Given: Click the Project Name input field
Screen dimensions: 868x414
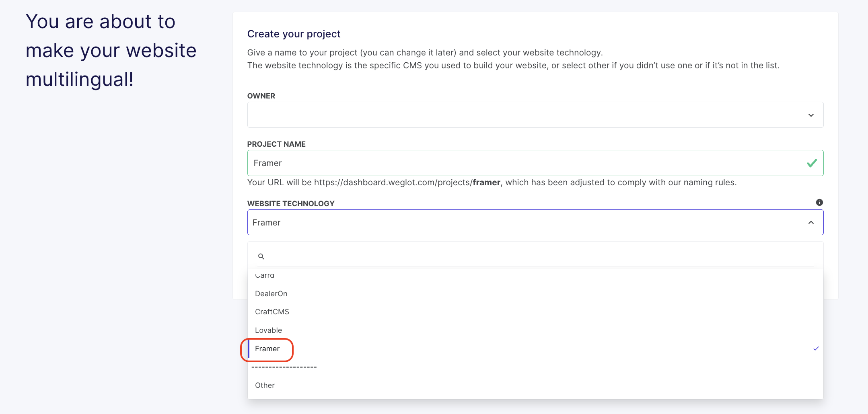Looking at the screenshot, I should point(535,163).
